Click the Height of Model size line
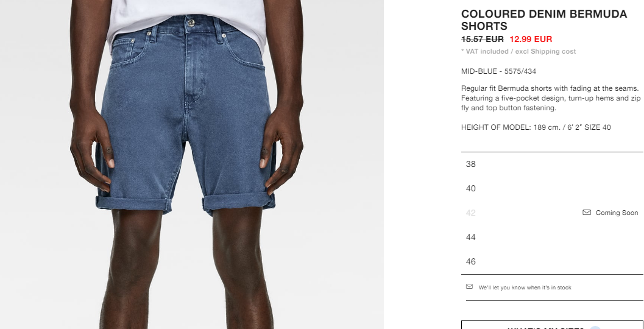Viewport: 644px width, 329px height. [536, 127]
